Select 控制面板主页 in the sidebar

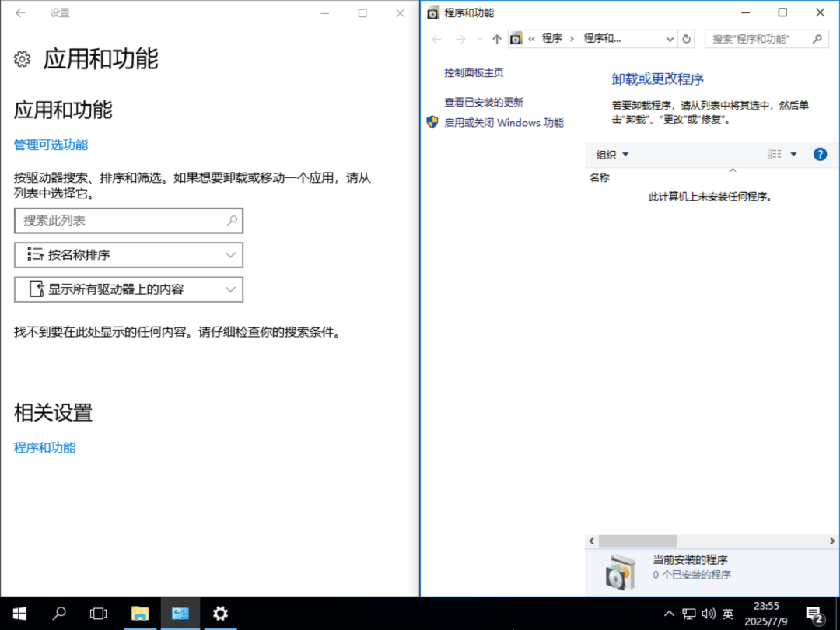[474, 72]
